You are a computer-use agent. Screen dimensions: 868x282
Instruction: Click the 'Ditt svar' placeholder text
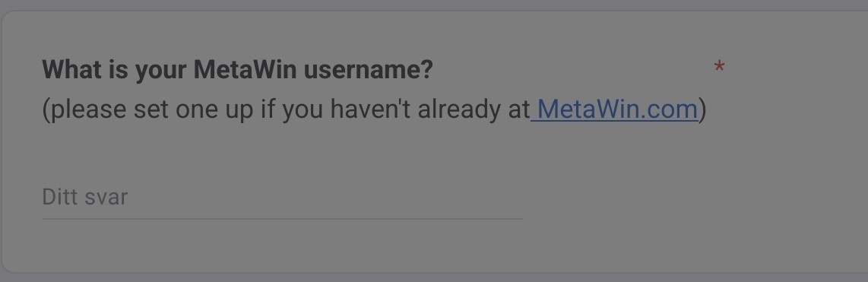pos(84,197)
